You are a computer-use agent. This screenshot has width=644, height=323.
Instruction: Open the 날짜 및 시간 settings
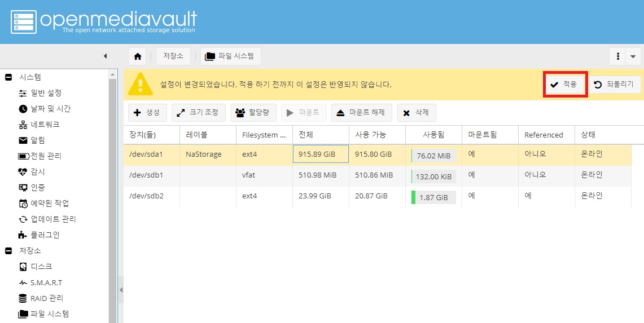point(50,109)
